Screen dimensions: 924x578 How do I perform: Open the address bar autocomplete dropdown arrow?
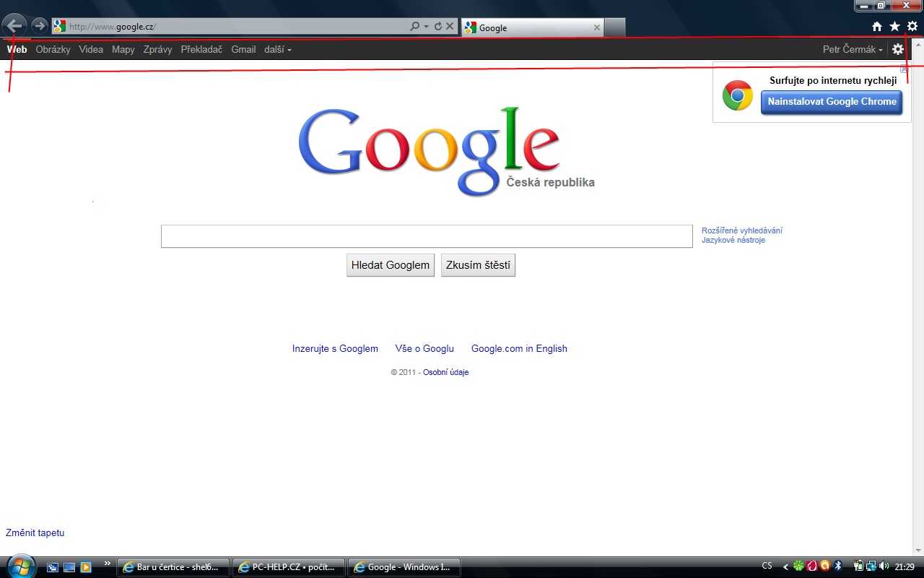point(426,27)
